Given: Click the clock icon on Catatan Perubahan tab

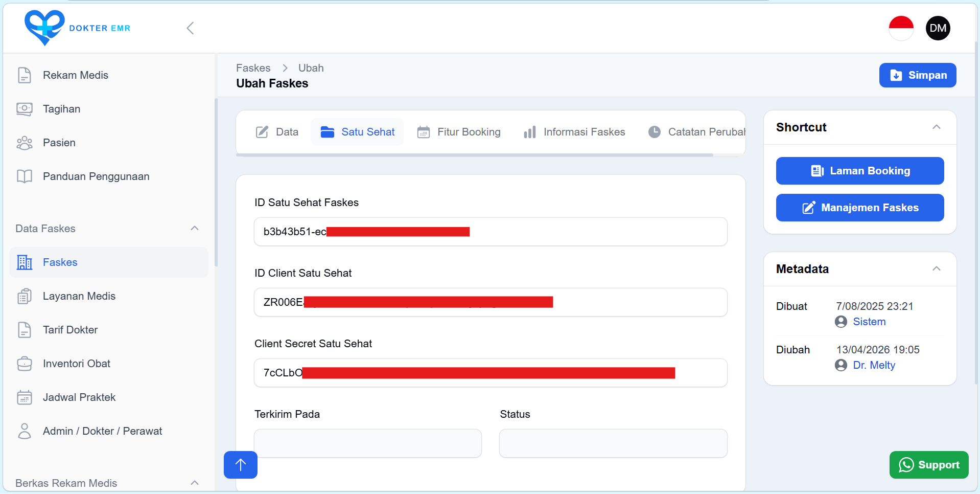Looking at the screenshot, I should point(655,132).
